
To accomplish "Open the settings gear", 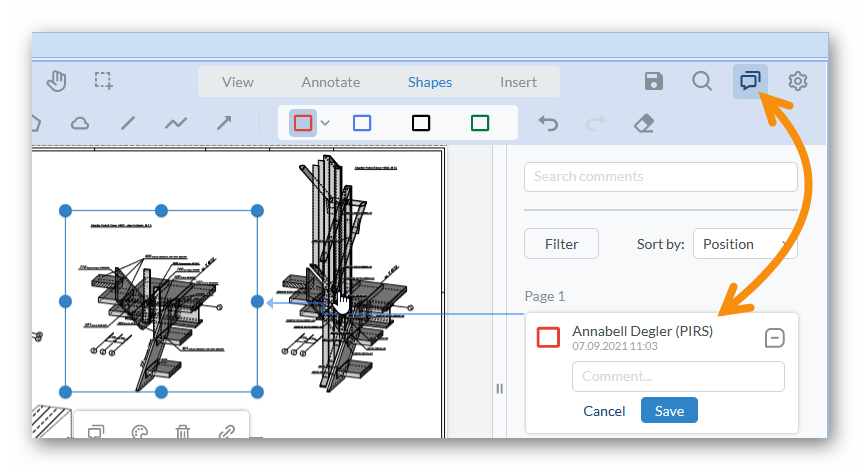I will pyautogui.click(x=797, y=82).
